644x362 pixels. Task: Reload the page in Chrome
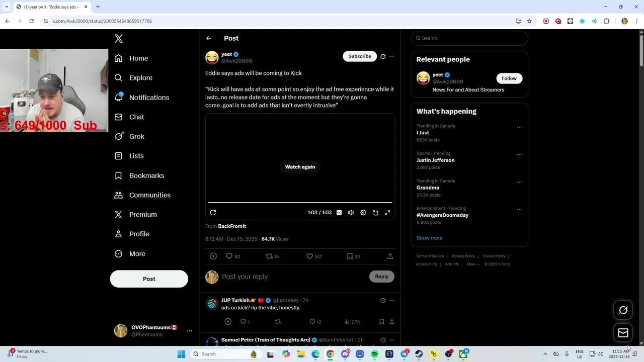[x=31, y=21]
